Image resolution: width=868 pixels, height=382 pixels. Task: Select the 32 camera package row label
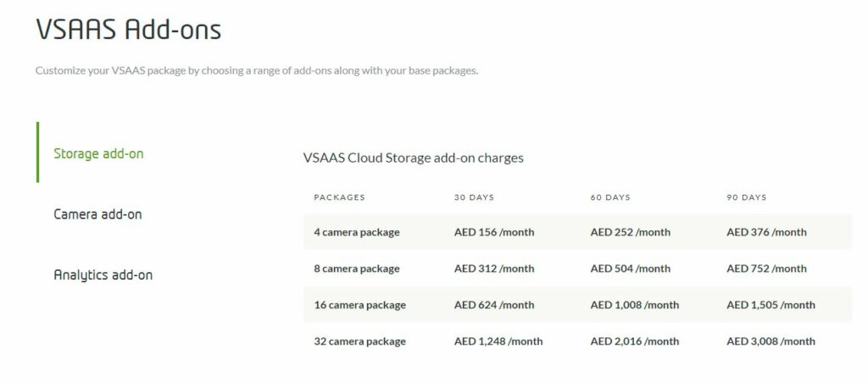[x=359, y=341]
